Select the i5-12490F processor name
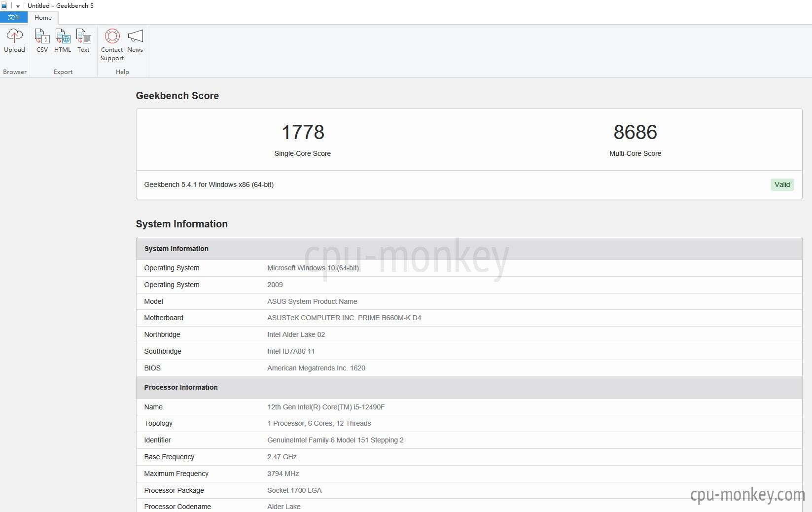 coord(326,407)
